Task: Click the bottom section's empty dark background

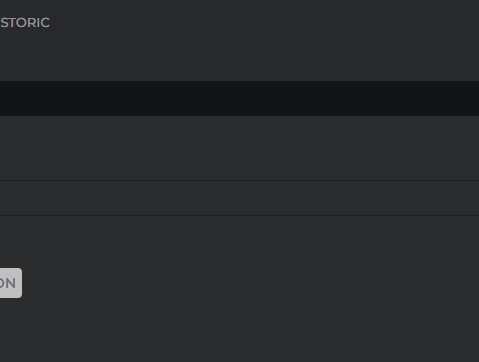Action: [x=239, y=330]
